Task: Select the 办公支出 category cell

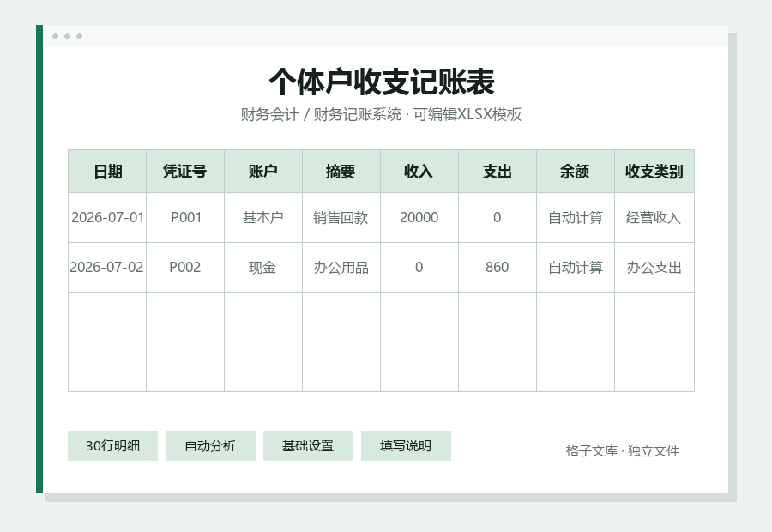Action: pyautogui.click(x=654, y=268)
